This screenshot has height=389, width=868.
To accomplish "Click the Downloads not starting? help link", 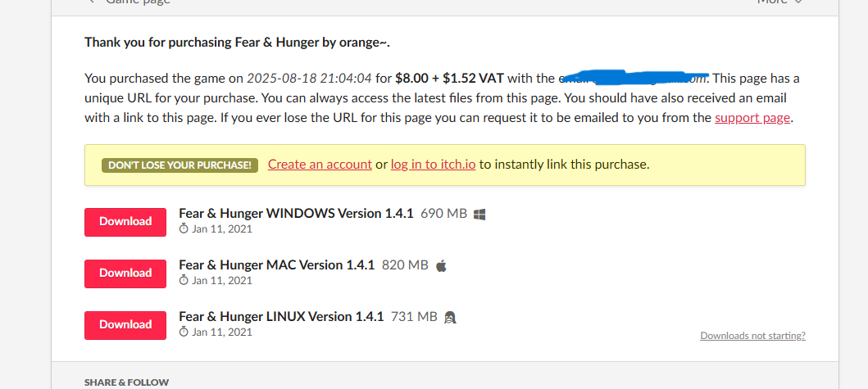I will [753, 335].
